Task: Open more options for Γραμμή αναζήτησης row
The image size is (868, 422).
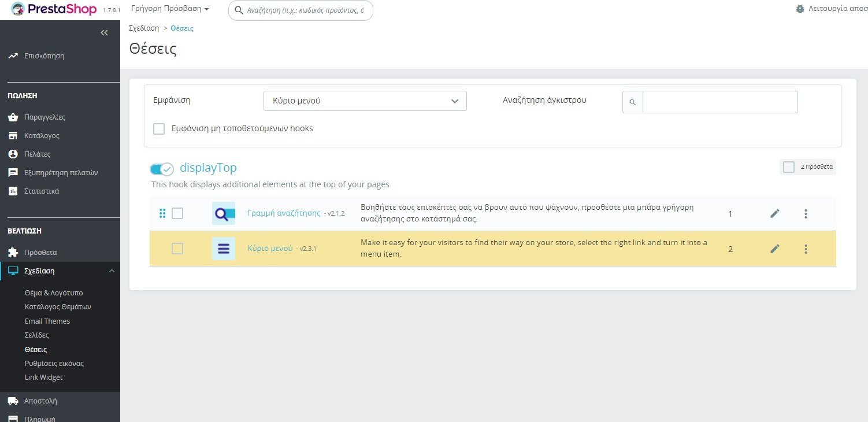Action: (806, 214)
